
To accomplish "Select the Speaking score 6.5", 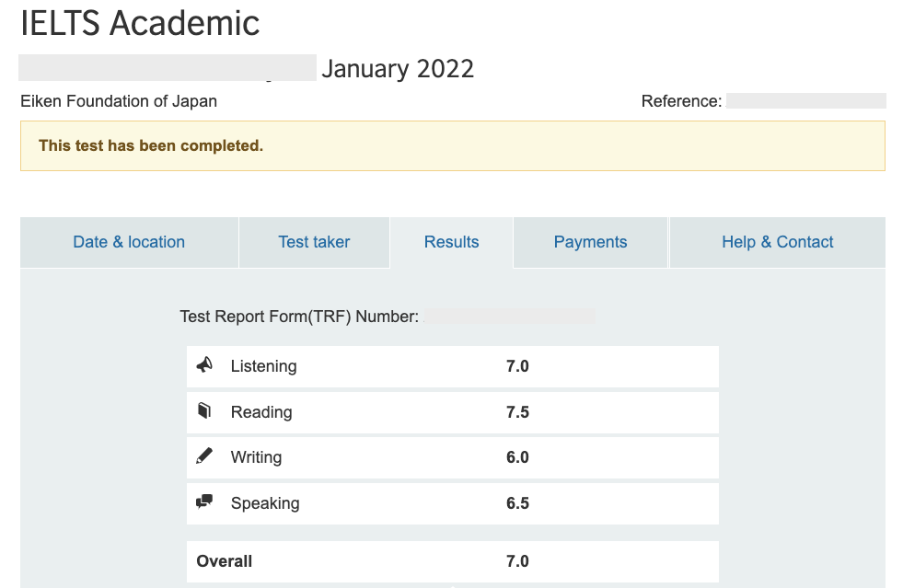I will [x=517, y=503].
